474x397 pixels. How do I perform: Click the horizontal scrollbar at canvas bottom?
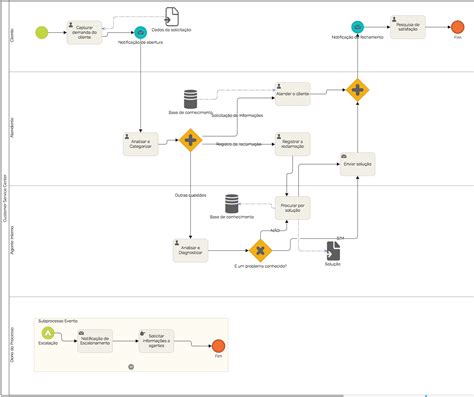[x=172, y=396]
